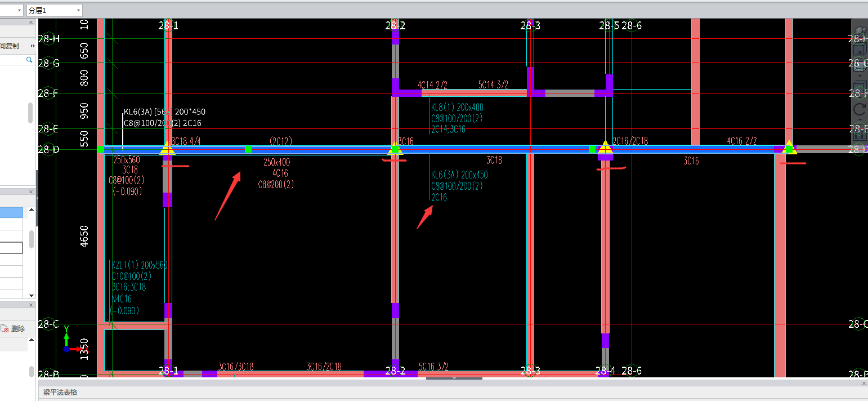Click the 28-2 axis label at the top

(395, 25)
